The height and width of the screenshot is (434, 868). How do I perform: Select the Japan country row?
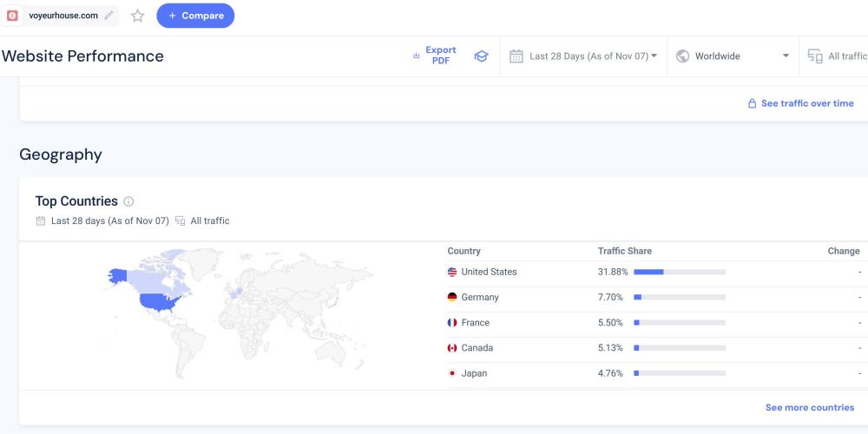click(474, 373)
